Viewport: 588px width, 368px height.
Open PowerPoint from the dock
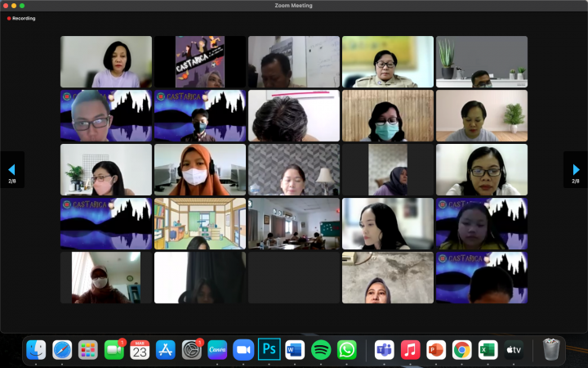tap(436, 350)
